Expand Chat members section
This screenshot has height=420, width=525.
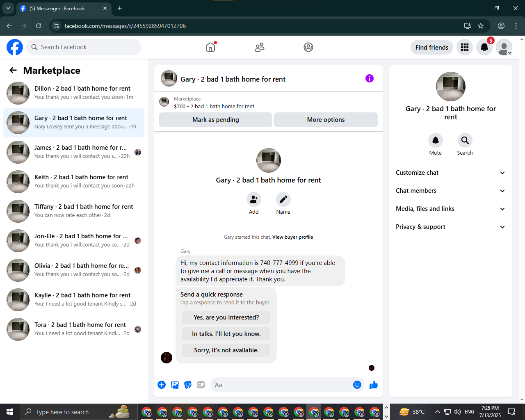coord(450,191)
